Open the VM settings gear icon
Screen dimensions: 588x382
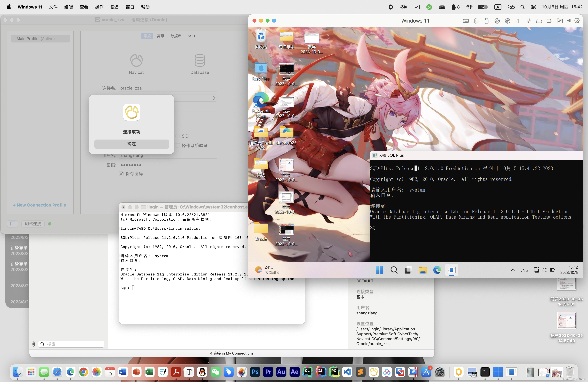[577, 21]
